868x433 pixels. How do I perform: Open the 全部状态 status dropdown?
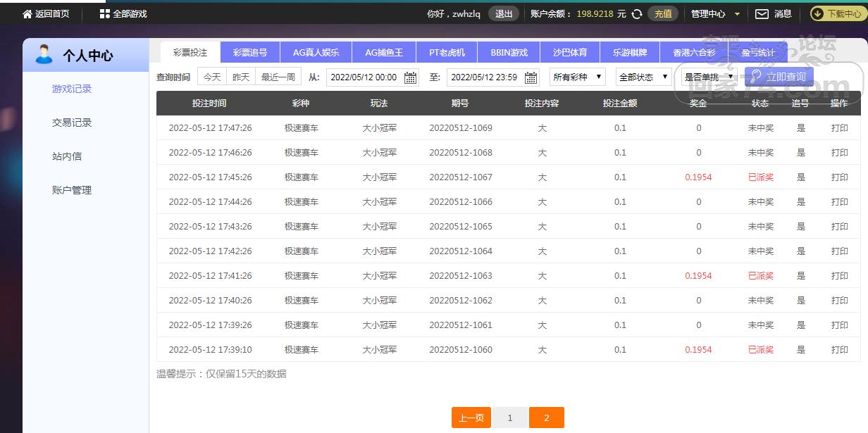644,77
